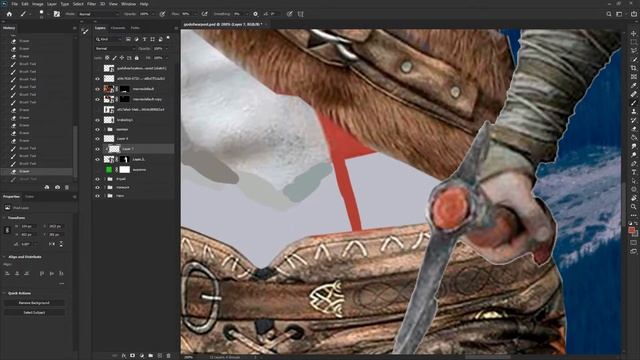Screen dimensions: 640x360
Task: Enable lock transparent pixels
Action: pyautogui.click(x=107, y=58)
